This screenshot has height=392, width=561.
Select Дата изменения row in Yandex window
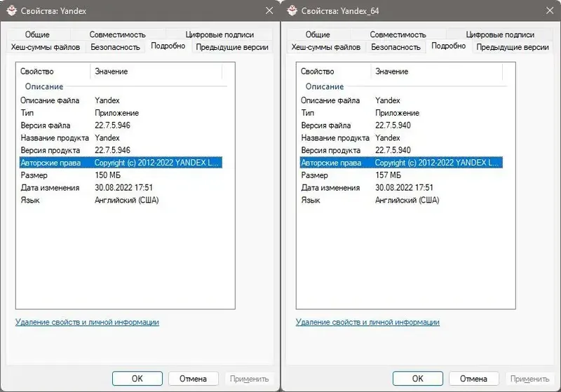(x=121, y=188)
